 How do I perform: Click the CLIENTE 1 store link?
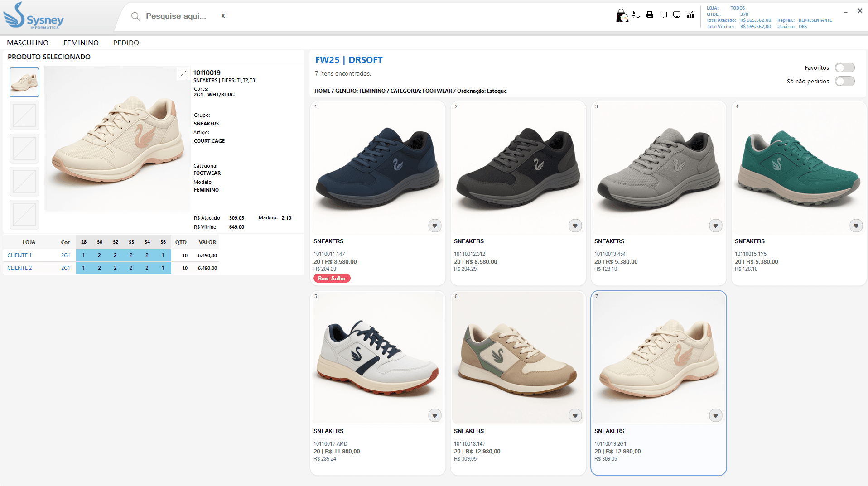point(19,255)
